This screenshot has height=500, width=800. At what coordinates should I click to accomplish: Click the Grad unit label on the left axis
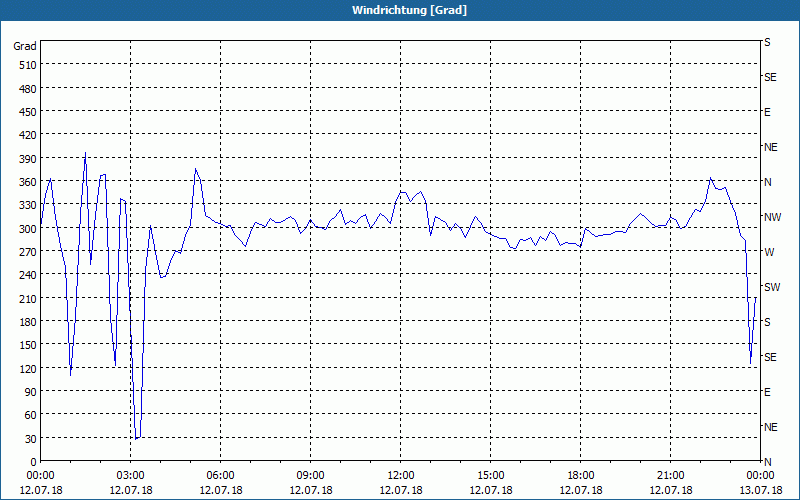pos(25,46)
